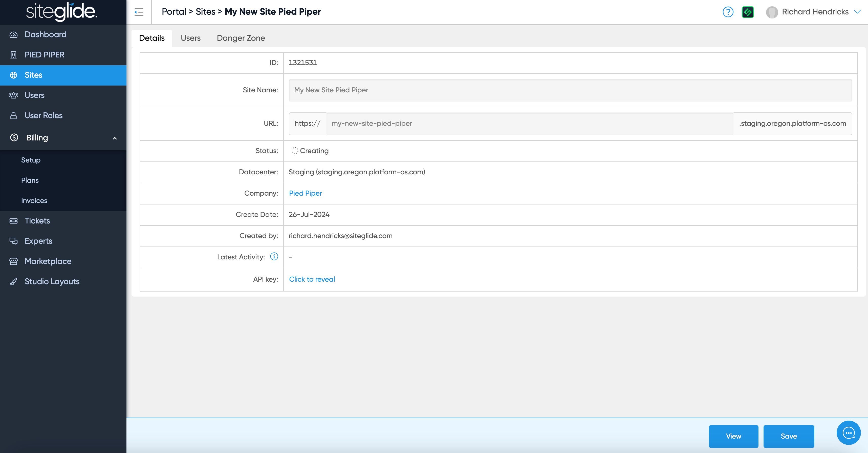Viewport: 868px width, 453px height.
Task: Click the green Siteglide extension icon
Action: pos(748,12)
